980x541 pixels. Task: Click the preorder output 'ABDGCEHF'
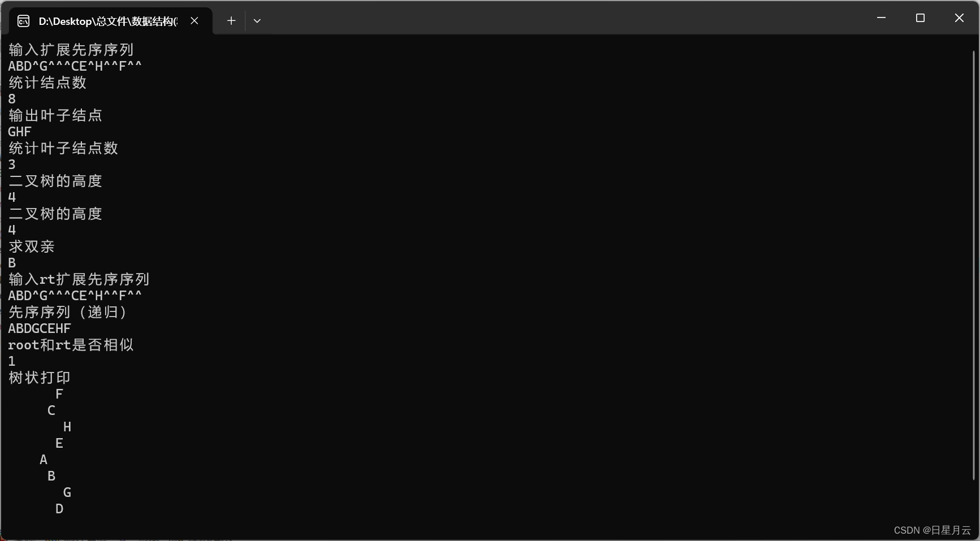(x=40, y=328)
